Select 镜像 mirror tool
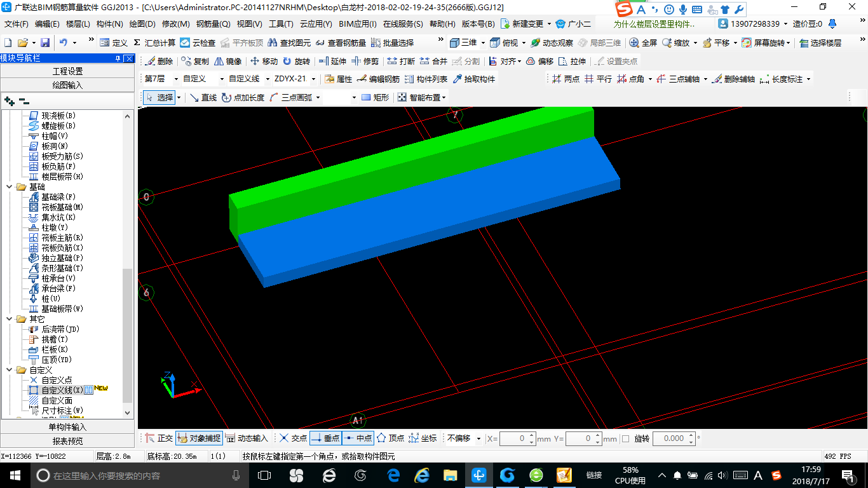This screenshot has width=868, height=488. pyautogui.click(x=228, y=61)
